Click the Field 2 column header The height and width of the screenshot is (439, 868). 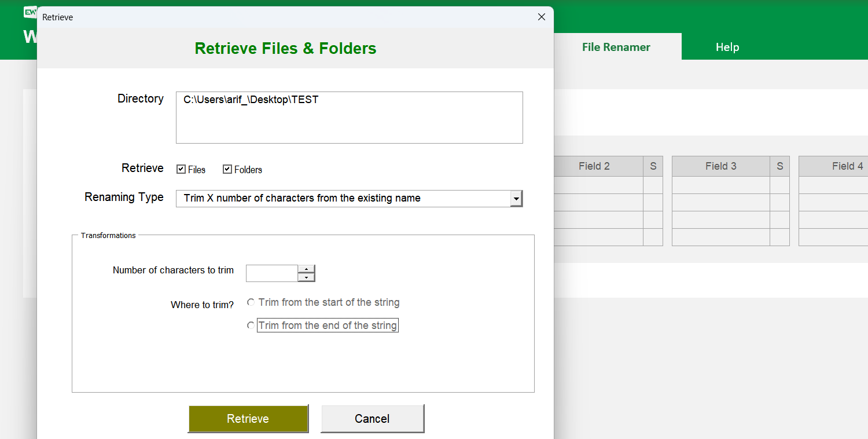pyautogui.click(x=594, y=166)
